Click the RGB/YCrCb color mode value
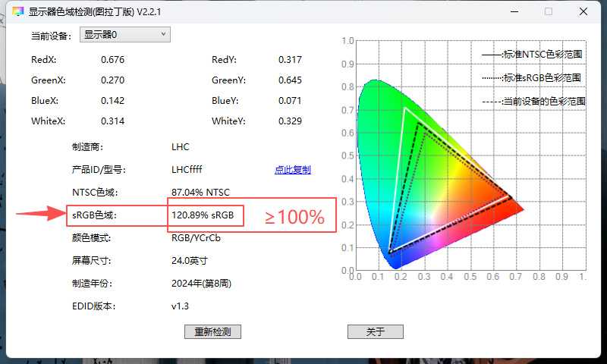The width and height of the screenshot is (607, 364). (x=196, y=238)
